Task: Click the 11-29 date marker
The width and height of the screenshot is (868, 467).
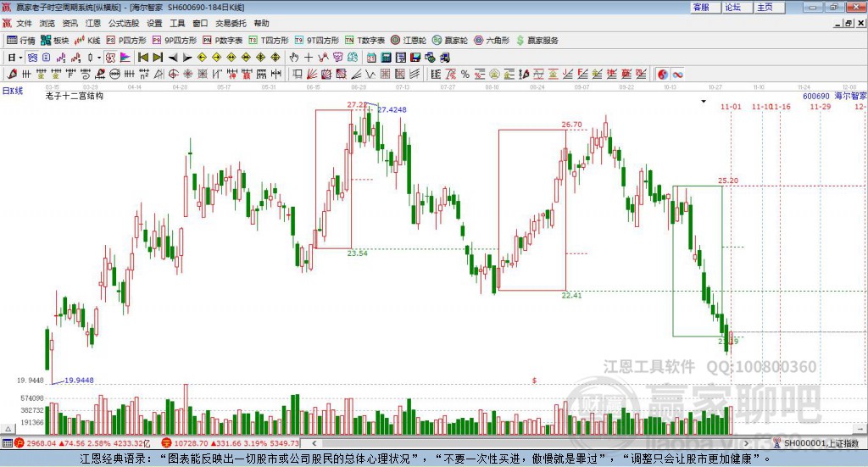Action: (x=821, y=106)
